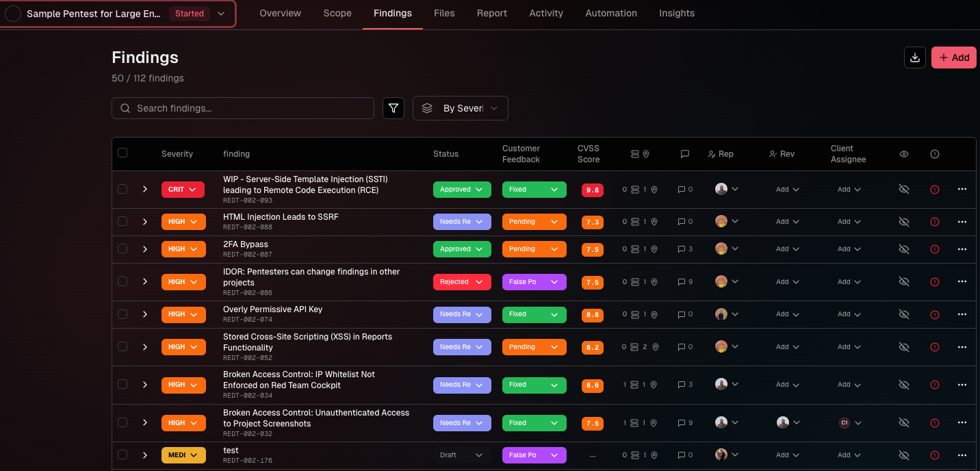
Task: Click the comment column header icon
Action: [x=685, y=154]
